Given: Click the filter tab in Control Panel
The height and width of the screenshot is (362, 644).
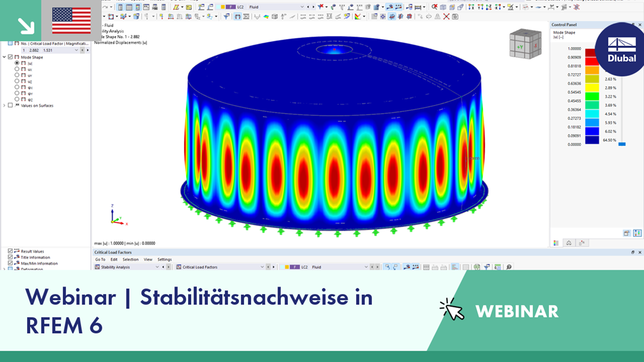Looking at the screenshot, I should point(582,243).
